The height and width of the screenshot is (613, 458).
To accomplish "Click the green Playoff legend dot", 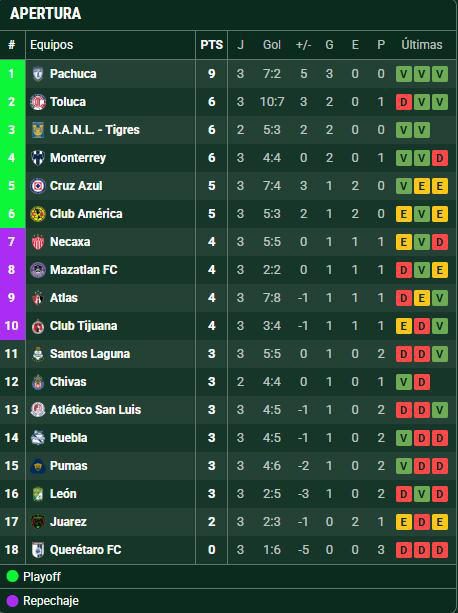I will [x=13, y=576].
